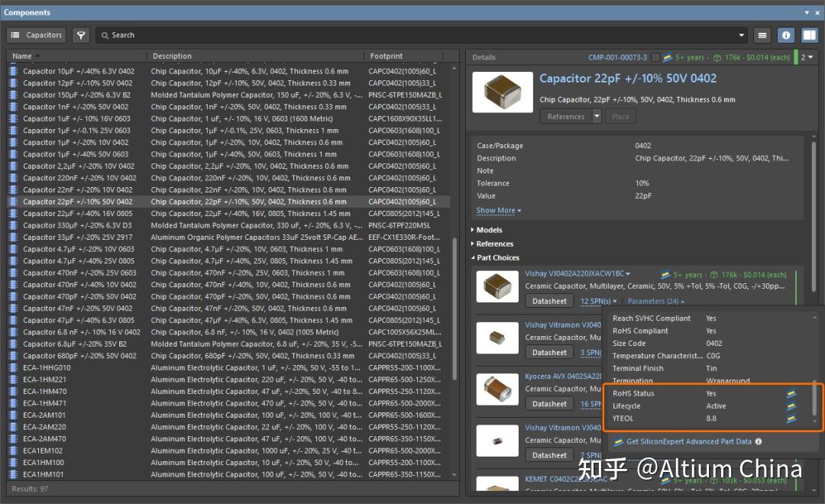The width and height of the screenshot is (825, 504).
Task: Open Datasheet for the Kyocera AVX part
Action: (x=549, y=404)
